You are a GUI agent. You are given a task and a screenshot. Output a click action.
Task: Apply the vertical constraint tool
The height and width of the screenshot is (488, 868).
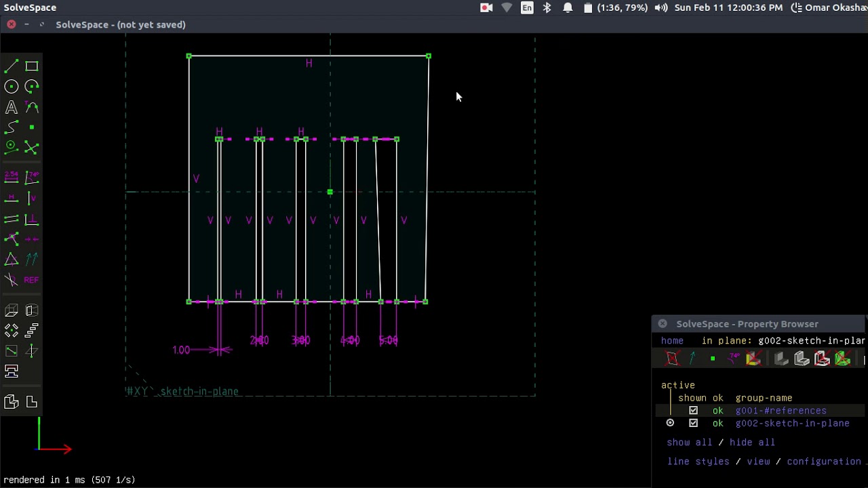coord(32,198)
